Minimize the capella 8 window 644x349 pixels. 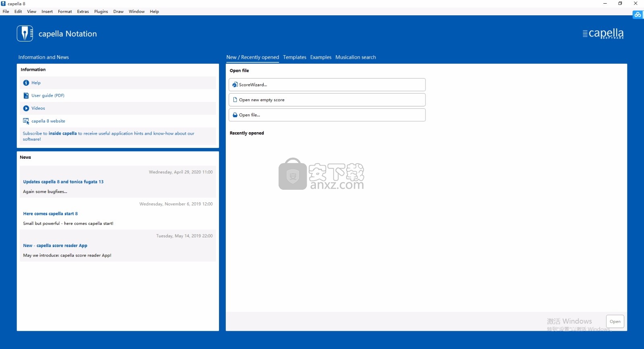605,4
